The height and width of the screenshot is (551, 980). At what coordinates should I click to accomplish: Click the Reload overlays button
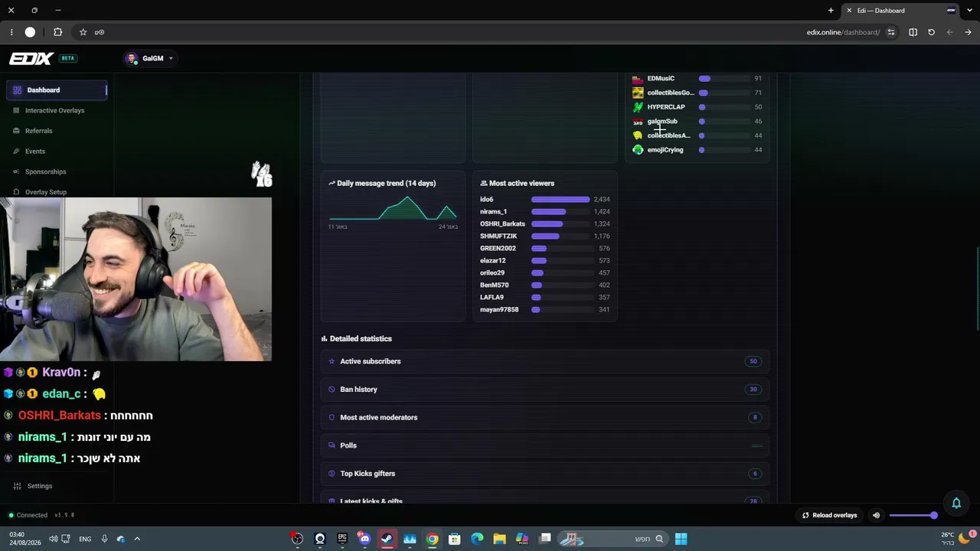point(829,515)
